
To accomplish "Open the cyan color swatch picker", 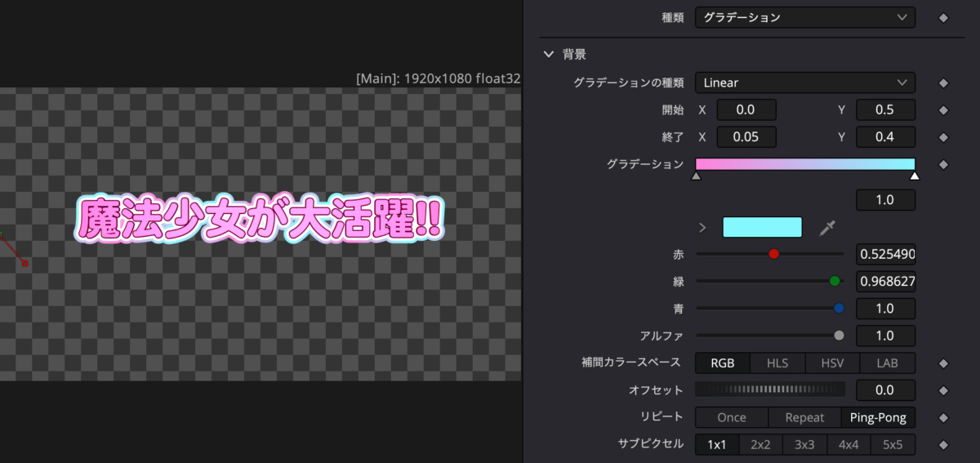I will [763, 227].
